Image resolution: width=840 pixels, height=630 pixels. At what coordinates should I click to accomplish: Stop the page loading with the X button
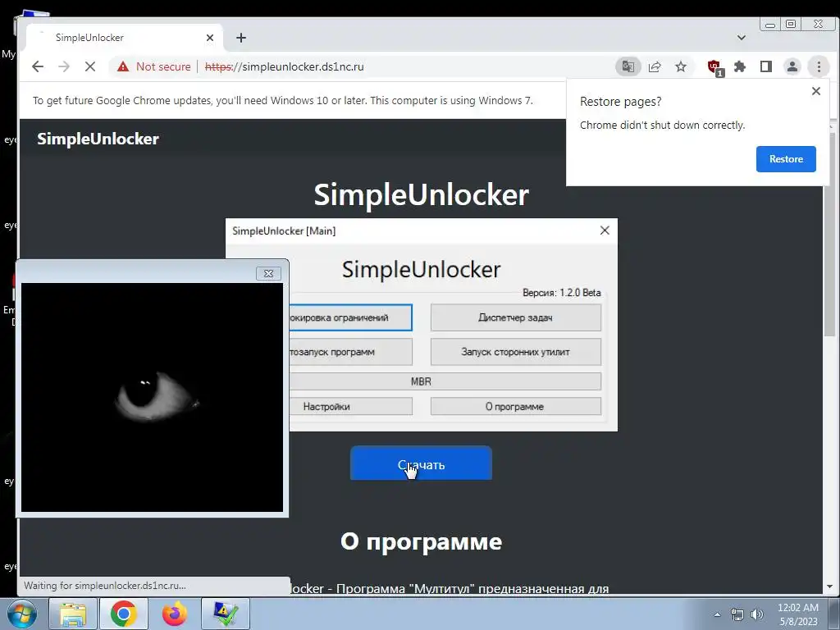(90, 66)
